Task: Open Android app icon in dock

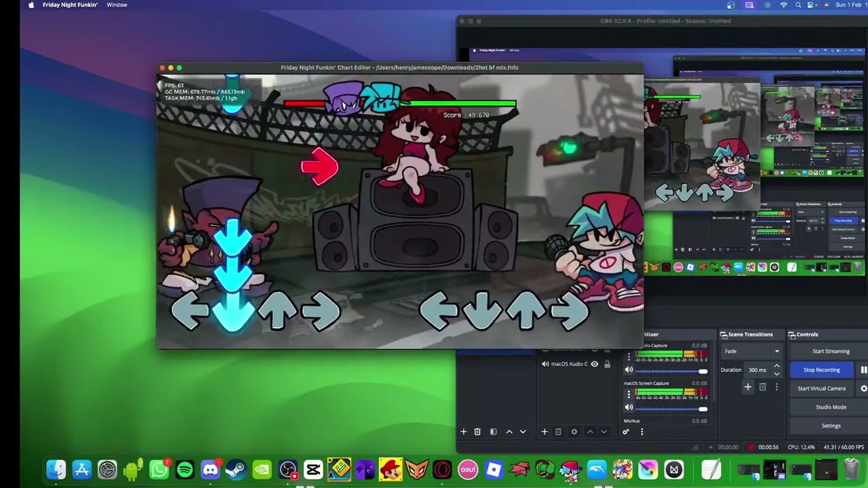Action: (133, 469)
